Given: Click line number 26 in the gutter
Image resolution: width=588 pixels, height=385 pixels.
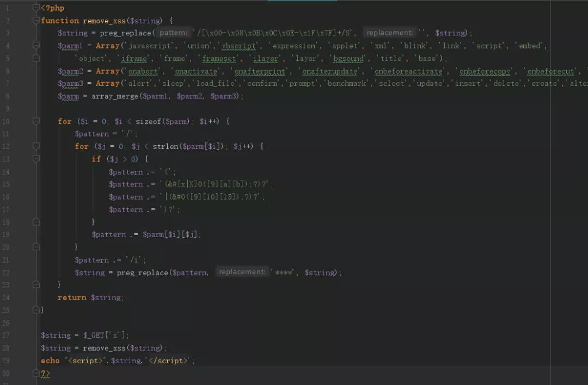Looking at the screenshot, I should tap(5, 322).
